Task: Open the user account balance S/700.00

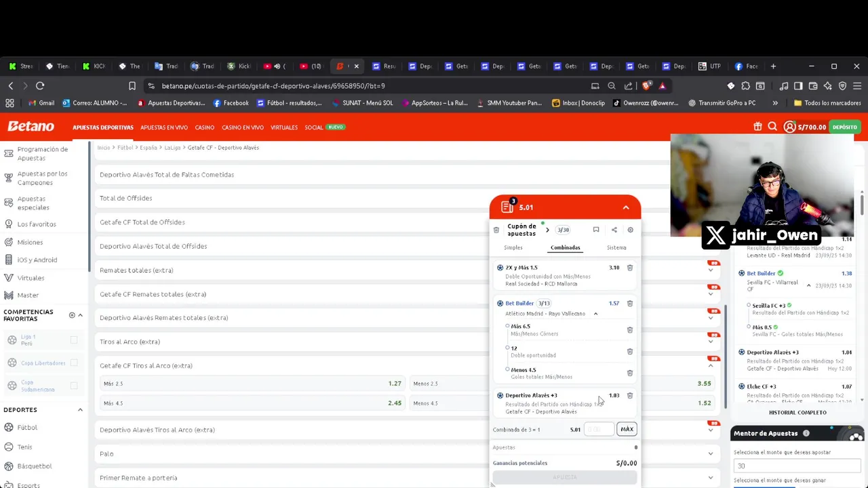Action: 805,127
